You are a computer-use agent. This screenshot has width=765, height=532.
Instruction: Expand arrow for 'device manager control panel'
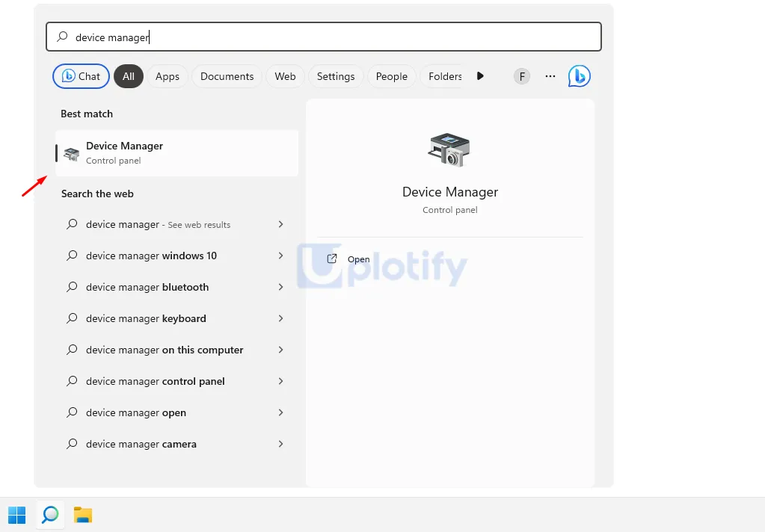[280, 381]
